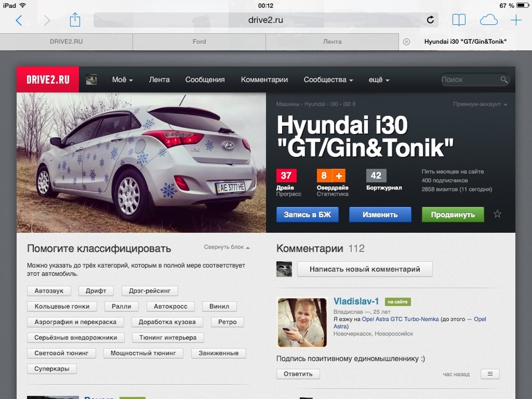Switch to the DRIVE2.RU tab
The width and height of the screenshot is (532, 399).
[x=66, y=42]
